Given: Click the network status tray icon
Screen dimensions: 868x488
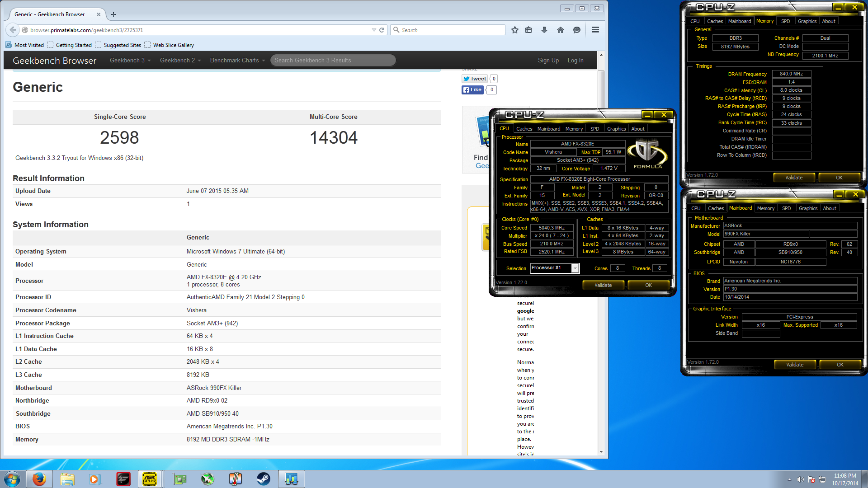Looking at the screenshot, I should pos(822,479).
